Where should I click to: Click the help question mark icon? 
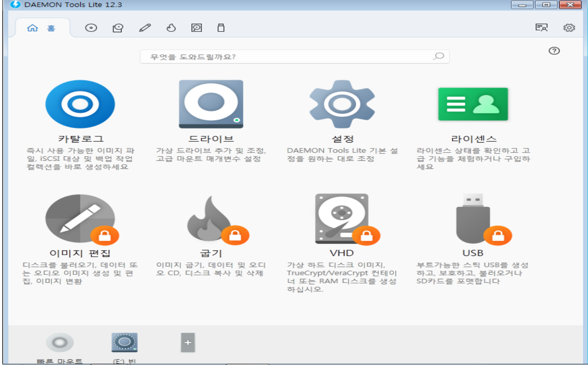pos(554,51)
